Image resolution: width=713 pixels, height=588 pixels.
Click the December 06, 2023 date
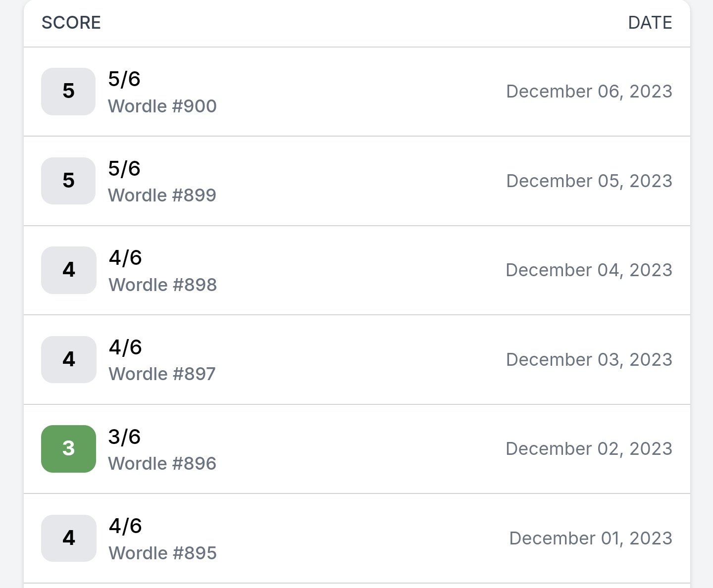click(589, 92)
